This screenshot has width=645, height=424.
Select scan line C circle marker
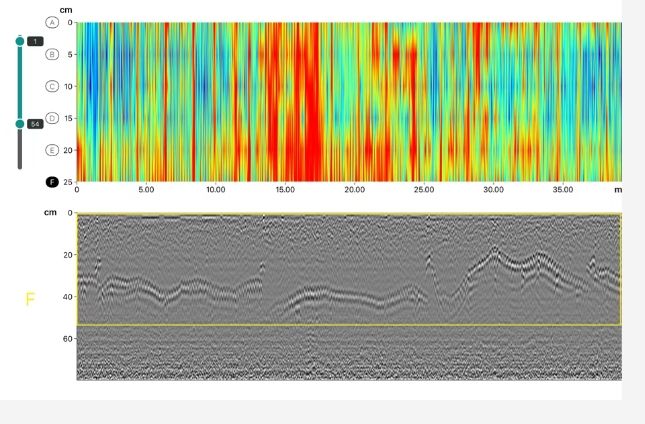[x=53, y=86]
